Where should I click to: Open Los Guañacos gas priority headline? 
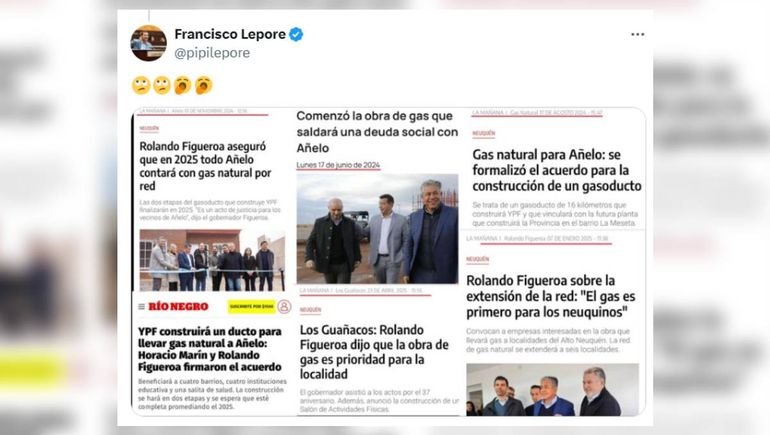pyautogui.click(x=374, y=352)
